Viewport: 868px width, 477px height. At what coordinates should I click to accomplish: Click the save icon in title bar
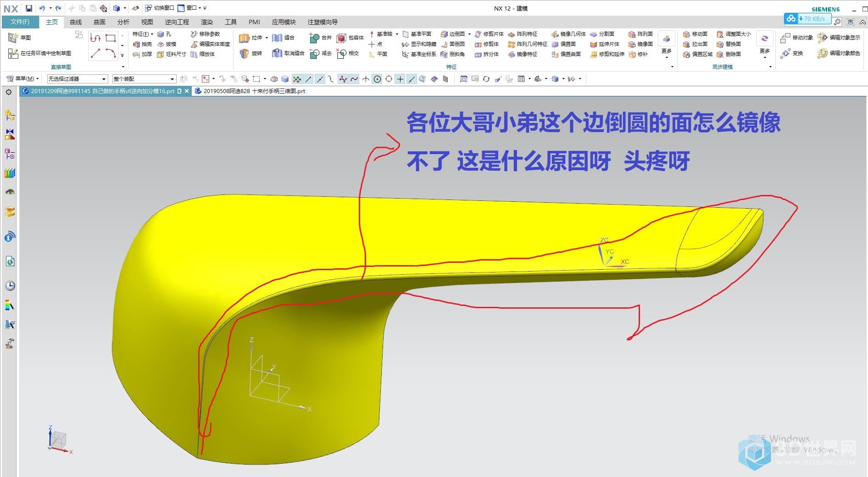[x=28, y=8]
